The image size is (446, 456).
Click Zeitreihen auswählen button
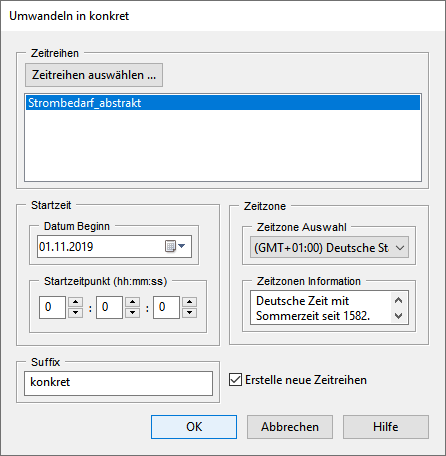click(x=94, y=75)
